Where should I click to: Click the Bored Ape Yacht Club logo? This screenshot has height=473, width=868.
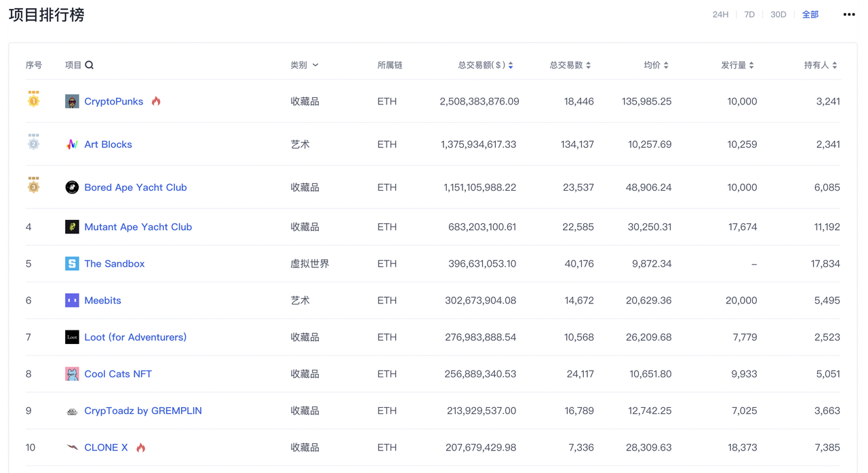[x=72, y=187]
